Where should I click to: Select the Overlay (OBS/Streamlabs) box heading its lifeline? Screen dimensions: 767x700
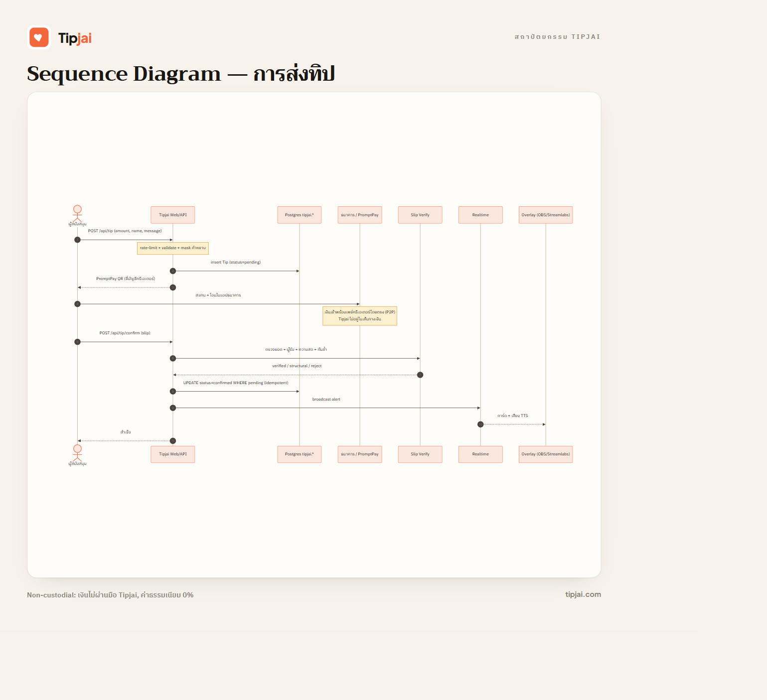546,215
